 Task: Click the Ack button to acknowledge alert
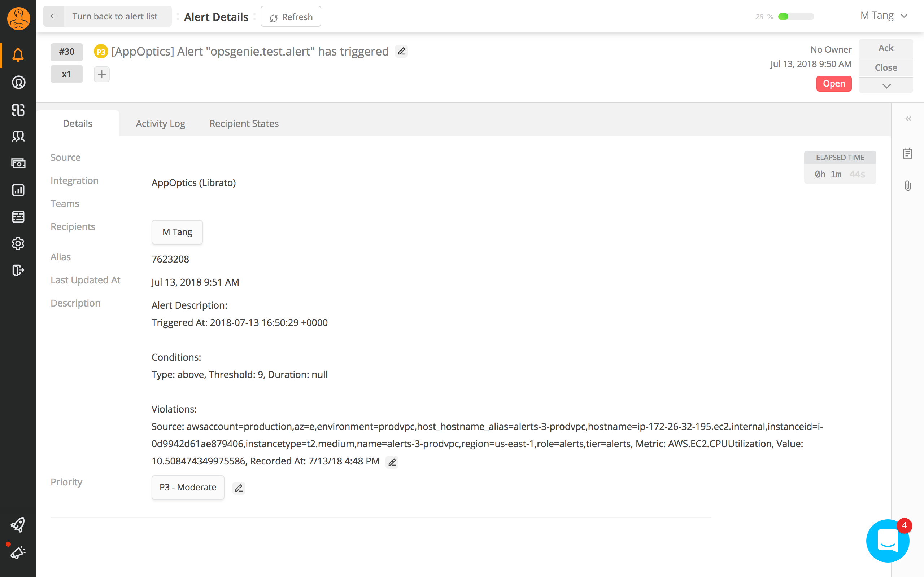click(885, 48)
